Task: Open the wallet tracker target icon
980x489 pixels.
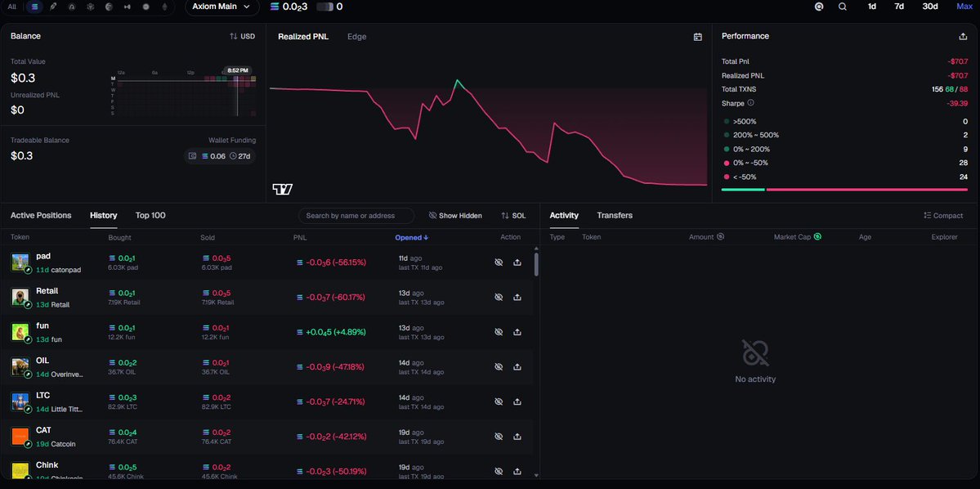Action: (x=819, y=7)
